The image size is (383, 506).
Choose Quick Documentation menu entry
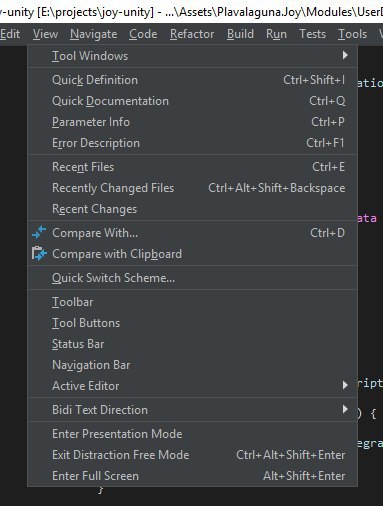(192, 101)
